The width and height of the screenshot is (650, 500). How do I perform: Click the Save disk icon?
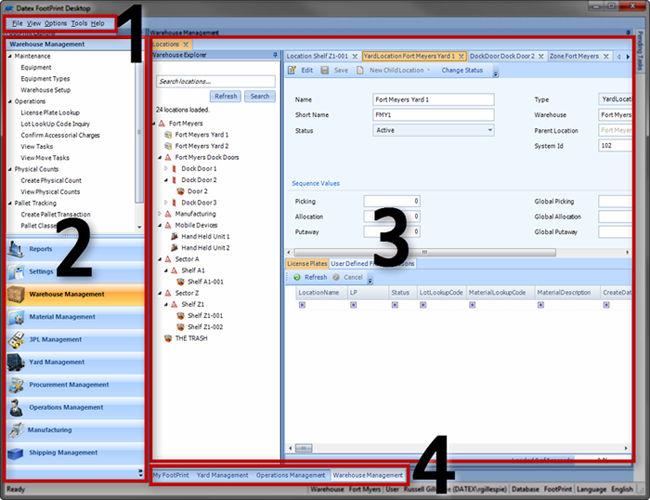tap(325, 70)
